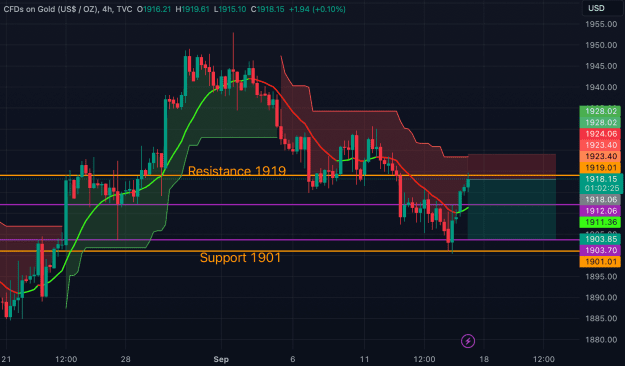Screen dimensions: 625x366
Task: Click the 1940.00 price scale value
Action: (601, 87)
